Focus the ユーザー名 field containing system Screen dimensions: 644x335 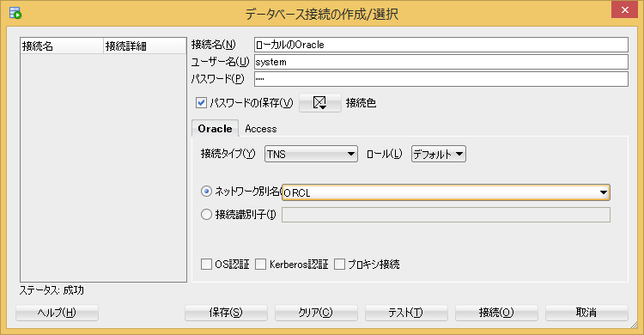point(441,62)
